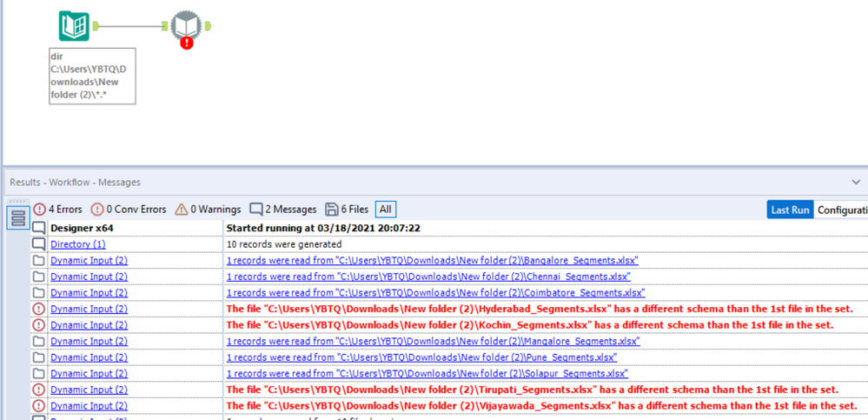
Task: Open Coimbatore_Segments.xlsx records link
Action: pyautogui.click(x=435, y=292)
